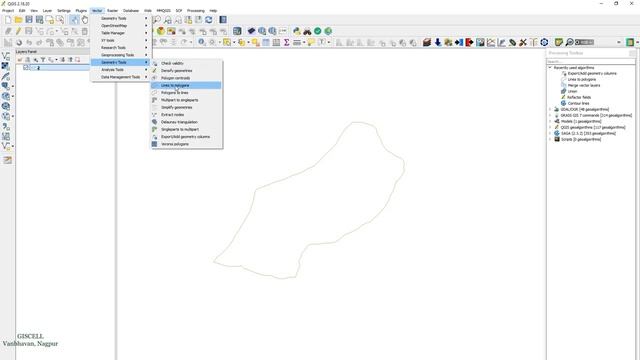This screenshot has width=640, height=360.
Task: Click the Voronoi polygons menu icon
Action: [154, 144]
